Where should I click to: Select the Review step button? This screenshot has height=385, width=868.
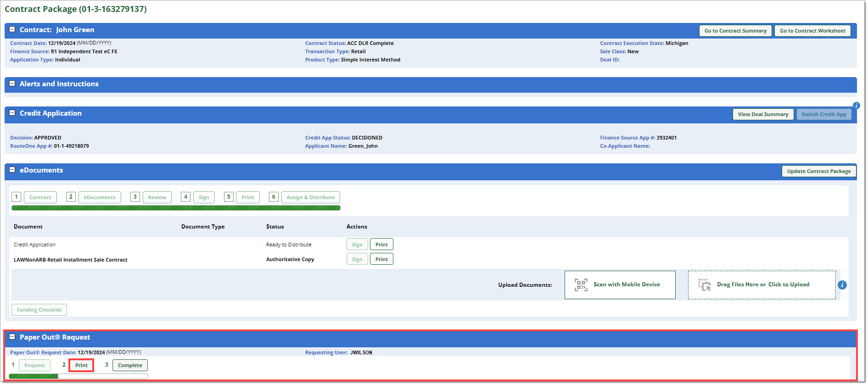click(x=157, y=197)
